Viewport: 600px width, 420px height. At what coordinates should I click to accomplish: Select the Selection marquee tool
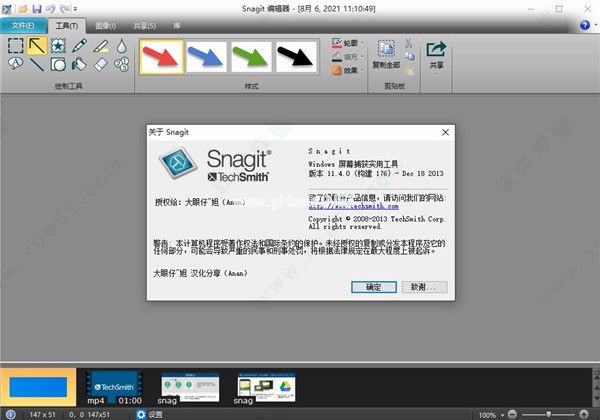click(16, 46)
